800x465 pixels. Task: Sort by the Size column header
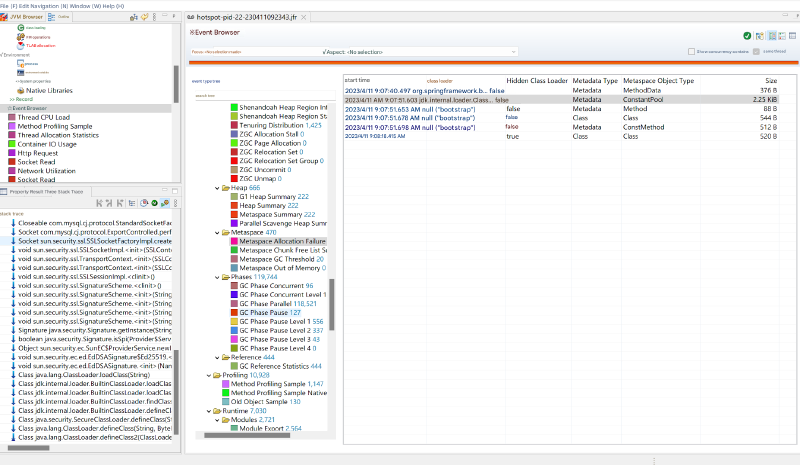tap(770, 80)
